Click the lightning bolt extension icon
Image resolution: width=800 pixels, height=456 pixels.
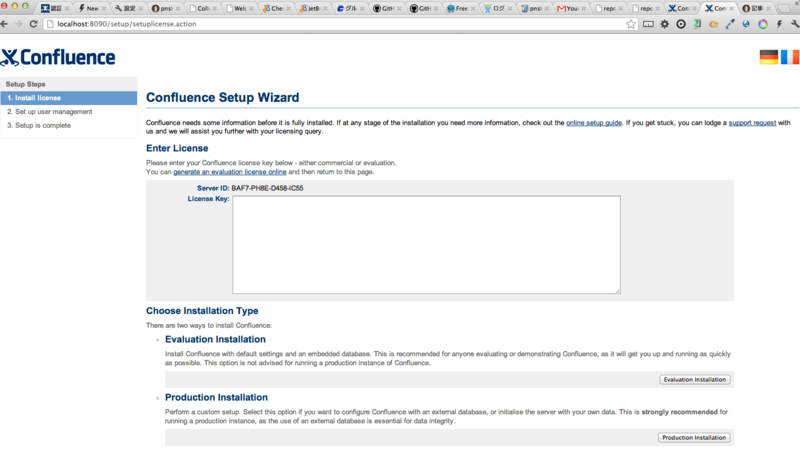point(779,24)
